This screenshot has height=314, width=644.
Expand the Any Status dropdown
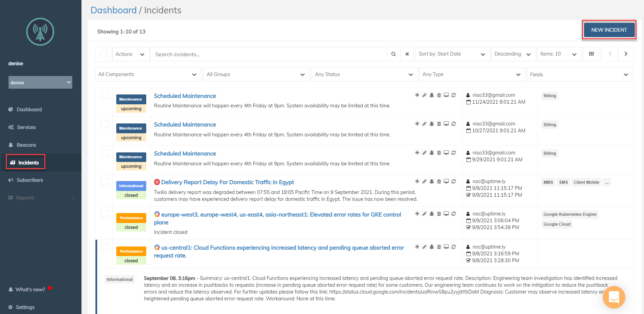point(364,74)
